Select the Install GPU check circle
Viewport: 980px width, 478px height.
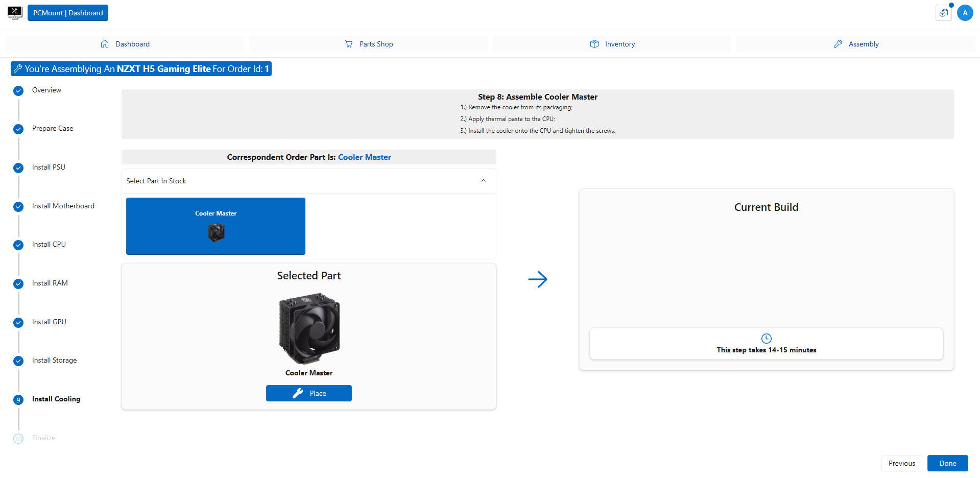pos(18,323)
